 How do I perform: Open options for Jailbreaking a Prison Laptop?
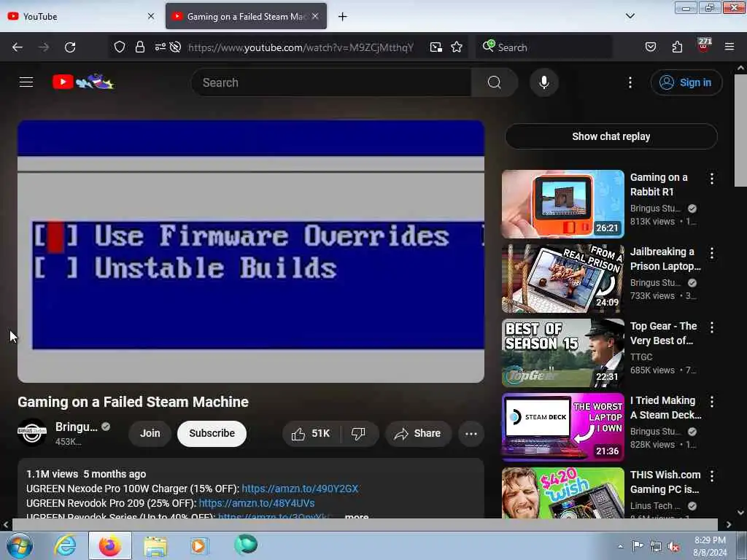pos(712,253)
